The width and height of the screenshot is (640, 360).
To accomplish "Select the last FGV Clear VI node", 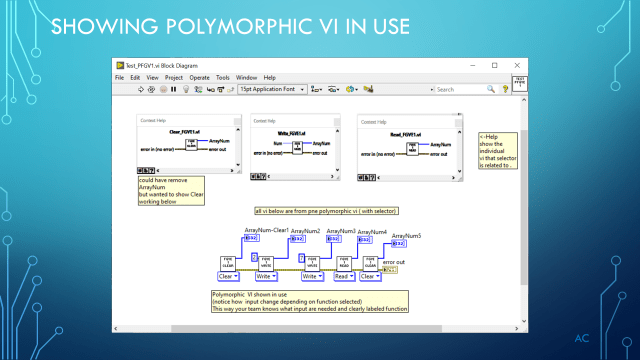I will (x=370, y=263).
